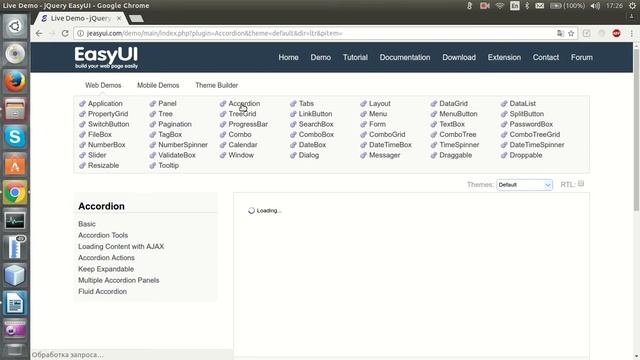This screenshot has height=360, width=640.
Task: Open Ubuntu dash search icon
Action: pos(15,26)
